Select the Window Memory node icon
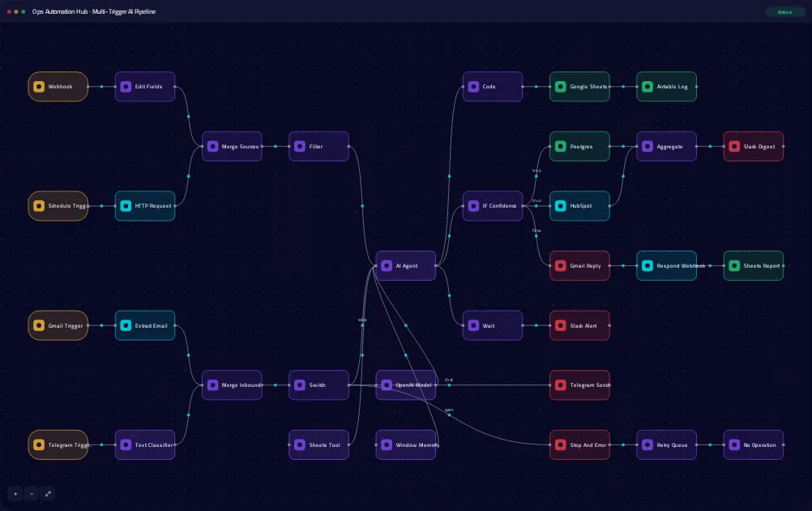812x511 pixels. (387, 444)
